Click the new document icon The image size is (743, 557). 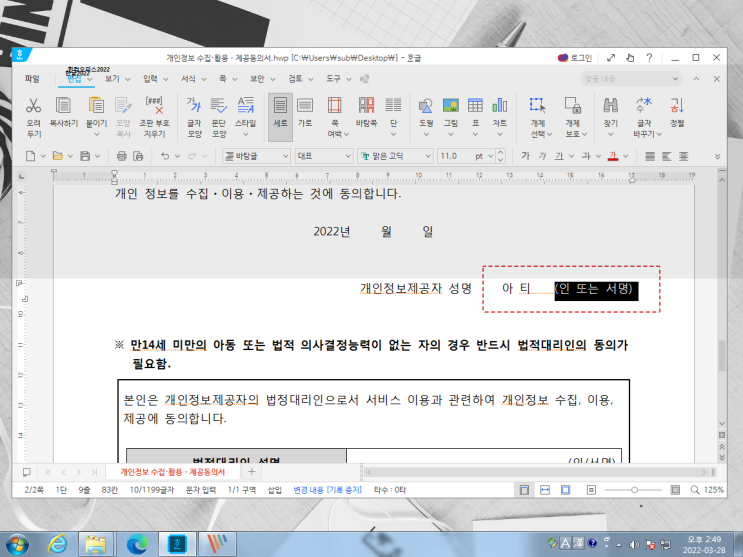pyautogui.click(x=30, y=156)
